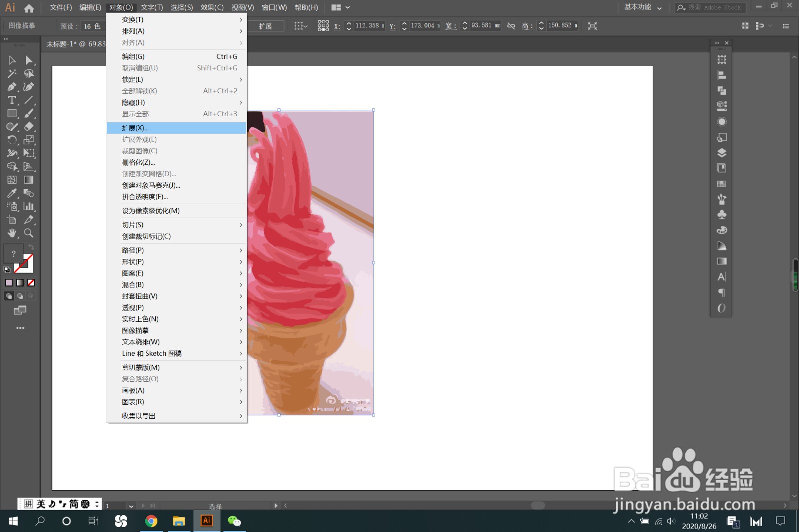Toggle constrain width and height proportions
Image resolution: width=799 pixels, height=532 pixels.
[511, 26]
